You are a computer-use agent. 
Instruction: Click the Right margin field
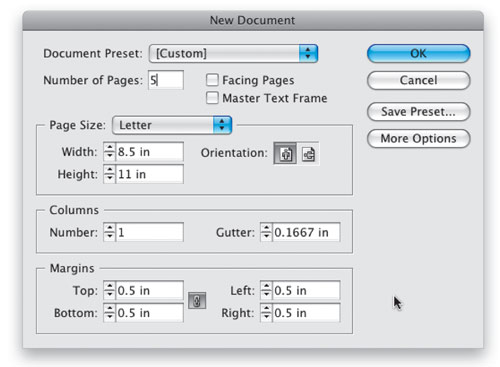point(306,313)
